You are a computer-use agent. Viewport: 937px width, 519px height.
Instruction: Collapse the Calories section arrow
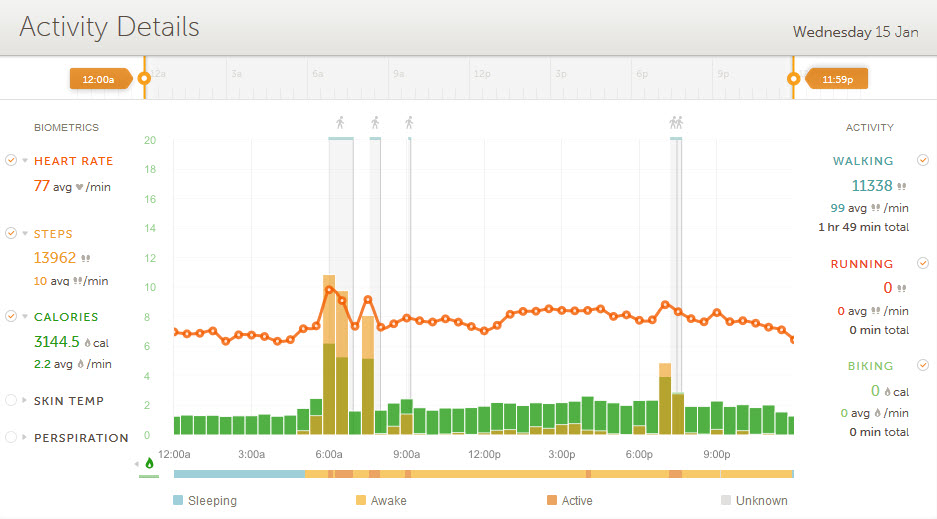click(25, 317)
